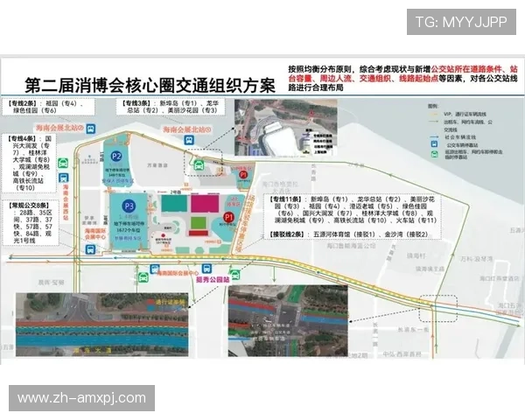This screenshot has height=420, width=525.
Task: Click the vertical 海南会展西站 label
Action: click(x=66, y=202)
